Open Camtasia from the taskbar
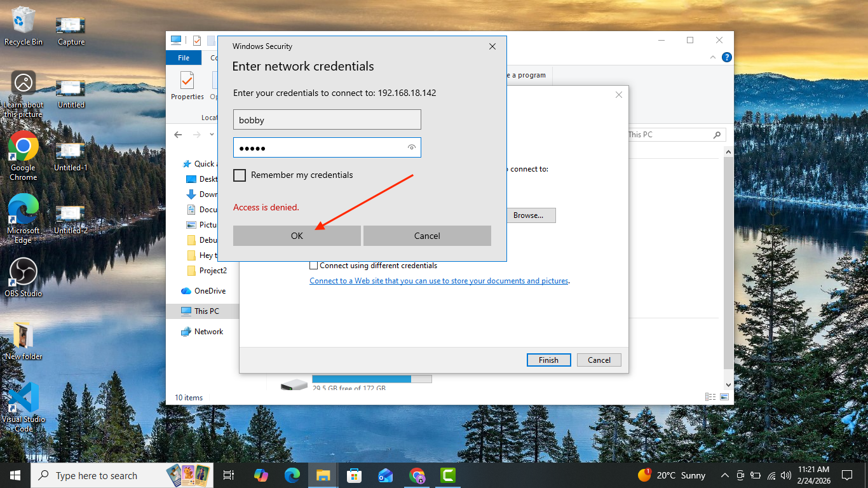Screen dimensions: 868x488 448,475
